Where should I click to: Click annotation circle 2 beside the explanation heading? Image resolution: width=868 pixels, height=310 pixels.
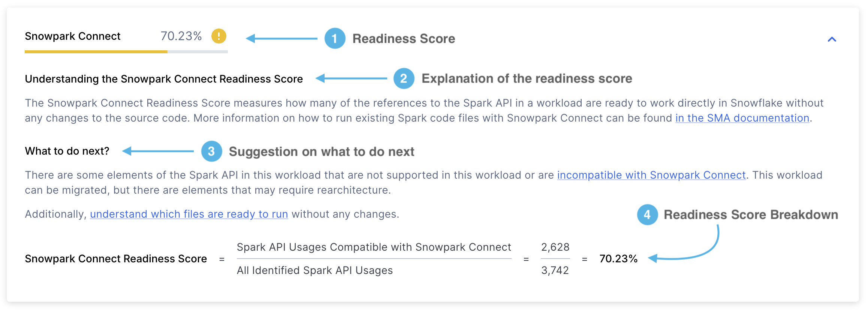[x=403, y=79]
